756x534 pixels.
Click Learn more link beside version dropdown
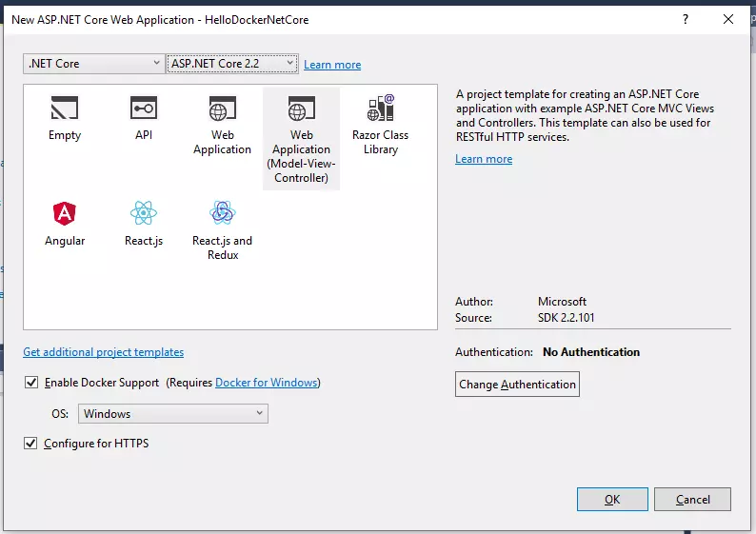point(332,65)
